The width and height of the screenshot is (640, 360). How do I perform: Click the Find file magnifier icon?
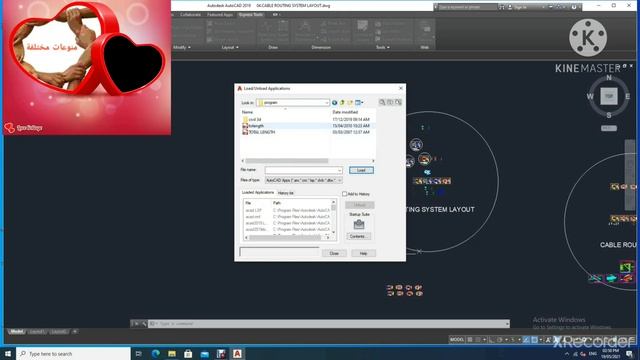pos(382,102)
